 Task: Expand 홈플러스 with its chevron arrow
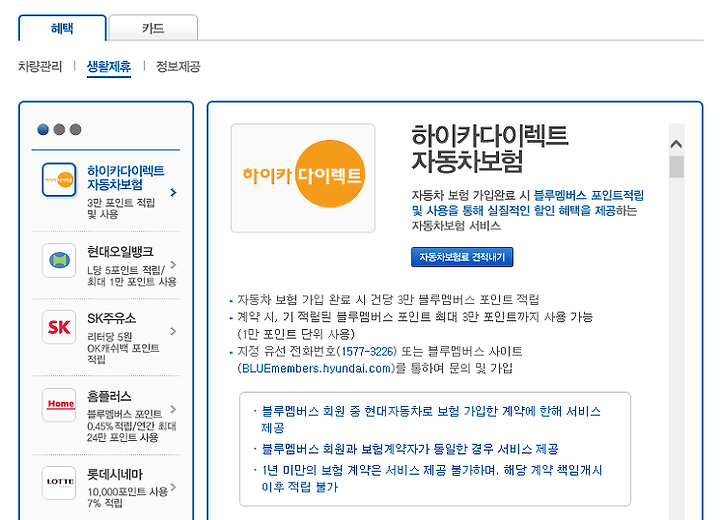(x=173, y=409)
